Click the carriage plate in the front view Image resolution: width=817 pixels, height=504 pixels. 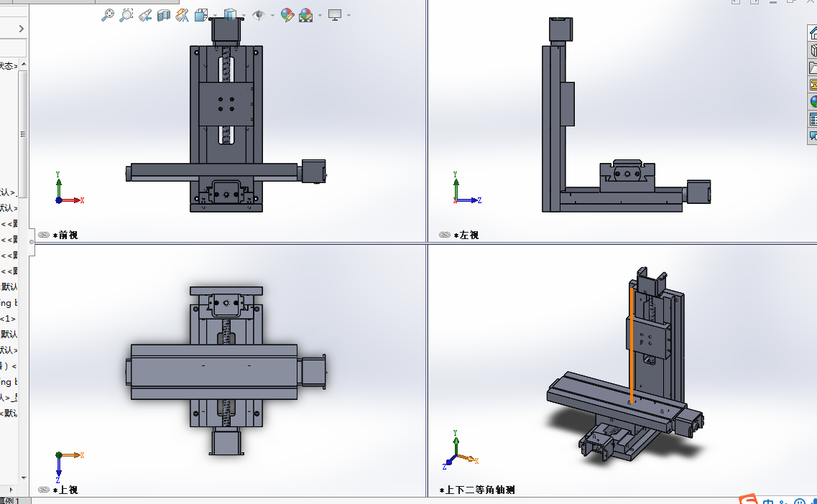pos(226,103)
